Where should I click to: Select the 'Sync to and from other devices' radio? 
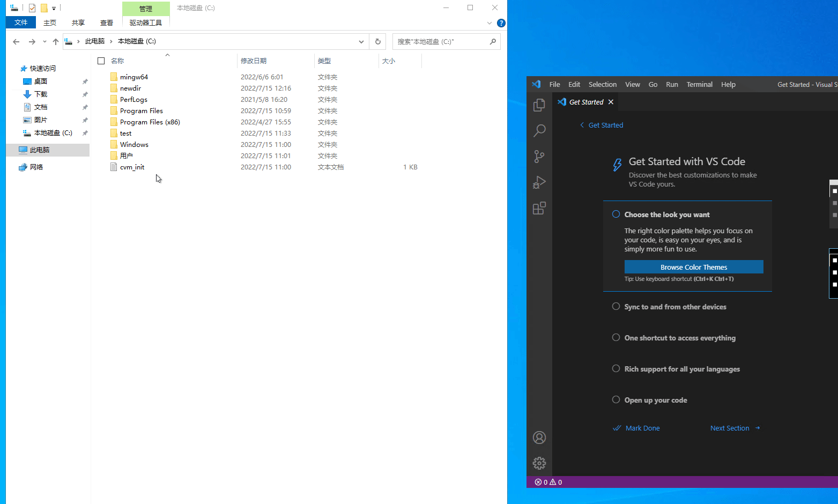(616, 307)
